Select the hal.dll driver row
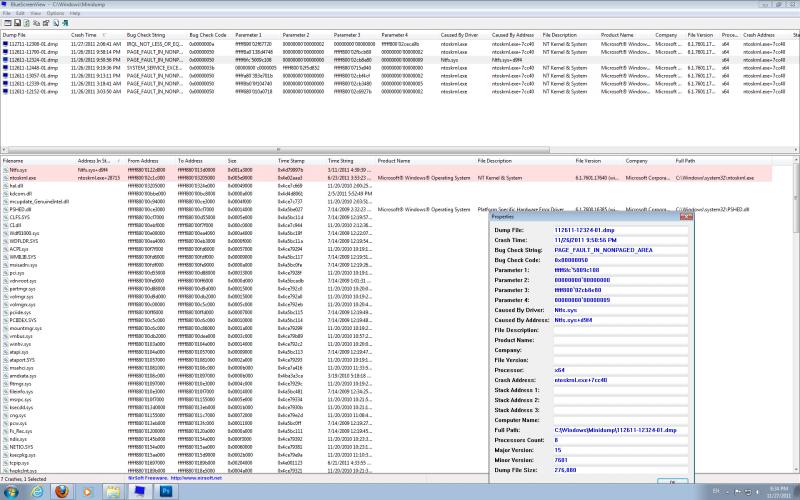 tap(386, 186)
